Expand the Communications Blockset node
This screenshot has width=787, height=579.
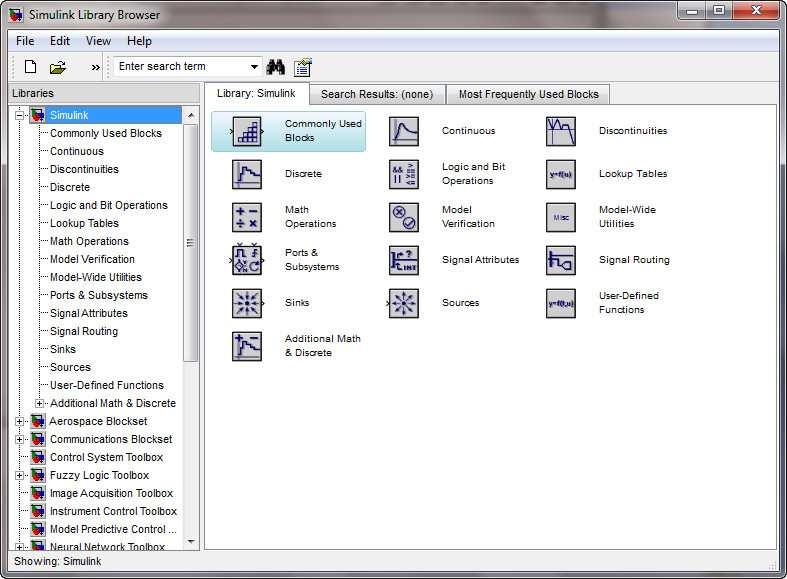click(x=20, y=440)
